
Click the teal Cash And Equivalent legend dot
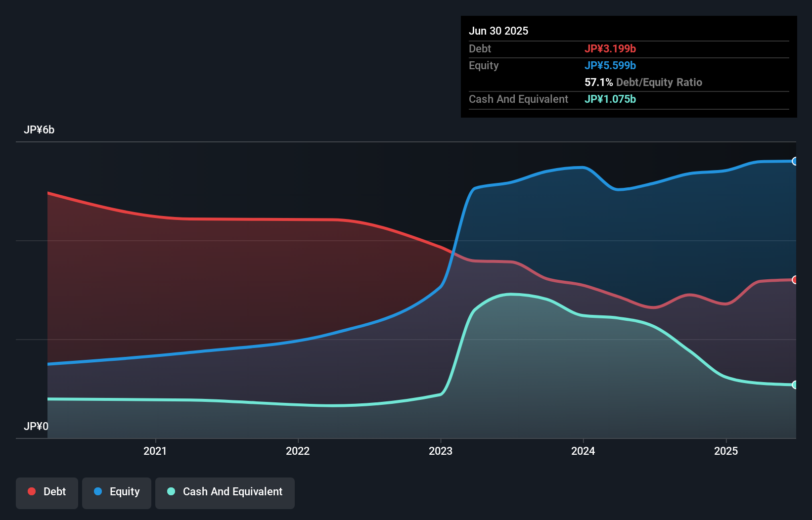click(x=171, y=491)
